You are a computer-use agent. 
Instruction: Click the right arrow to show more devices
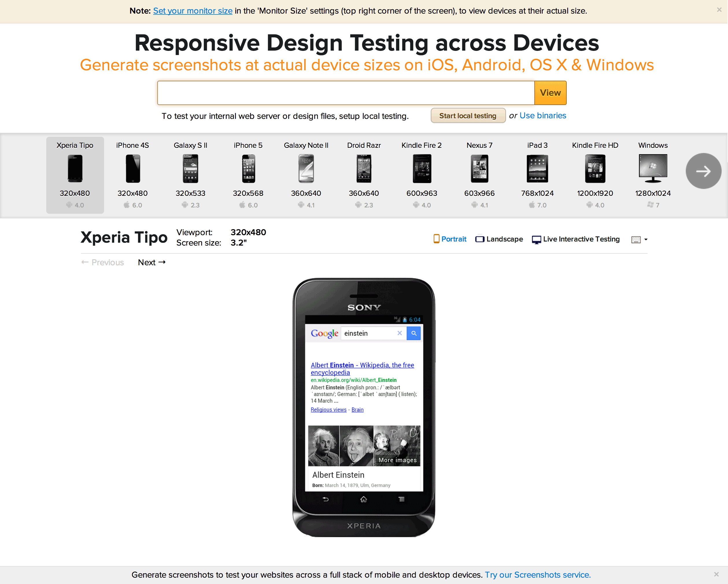point(703,171)
